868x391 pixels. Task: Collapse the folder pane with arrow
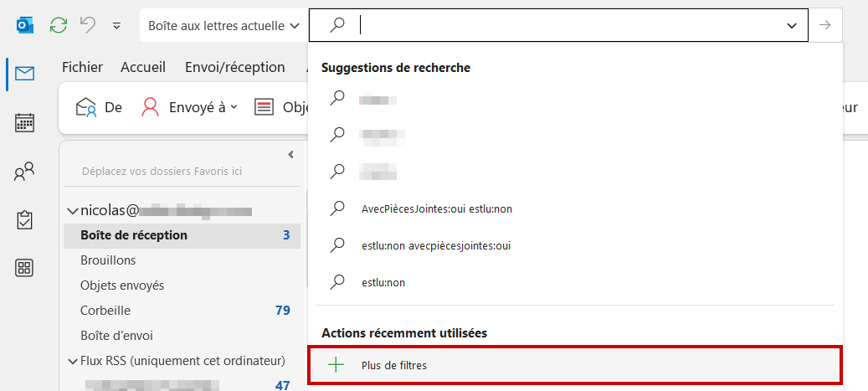[291, 155]
